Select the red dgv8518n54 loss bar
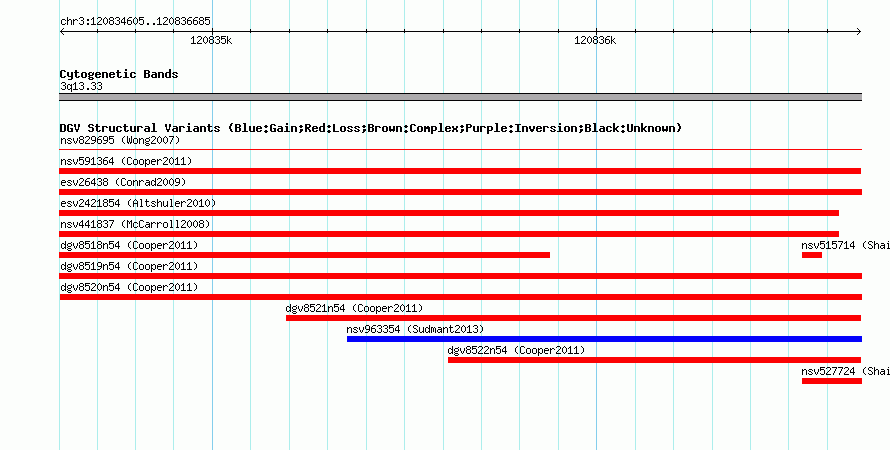The image size is (890, 450). (x=305, y=255)
